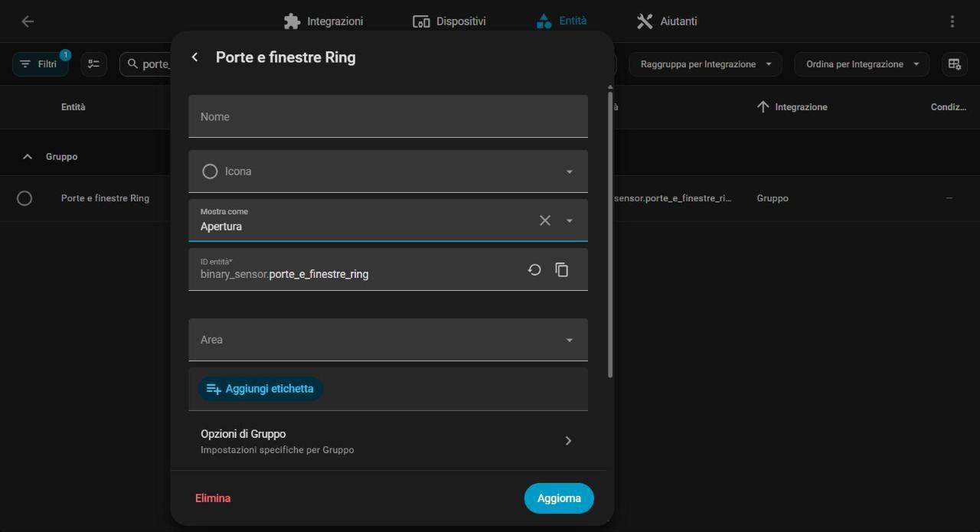Image resolution: width=980 pixels, height=532 pixels.
Task: Copy the entity ID to clipboard
Action: pyautogui.click(x=562, y=269)
